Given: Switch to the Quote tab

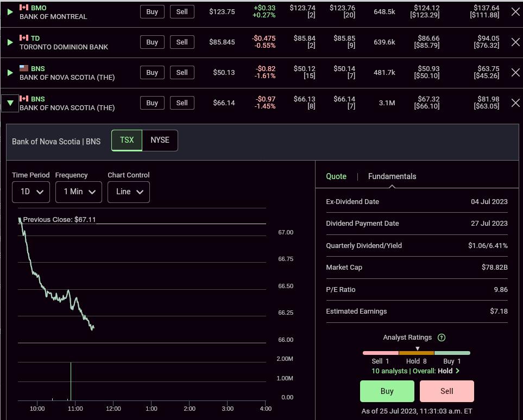Looking at the screenshot, I should (336, 176).
